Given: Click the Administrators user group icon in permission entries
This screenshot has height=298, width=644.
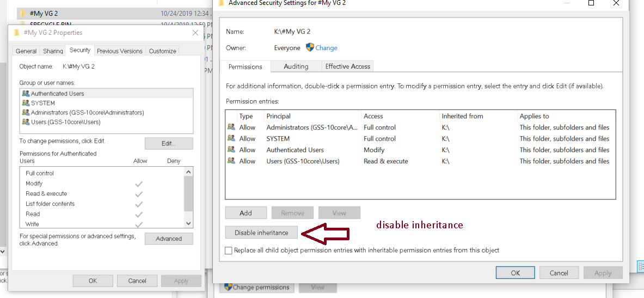Looking at the screenshot, I should [x=231, y=127].
